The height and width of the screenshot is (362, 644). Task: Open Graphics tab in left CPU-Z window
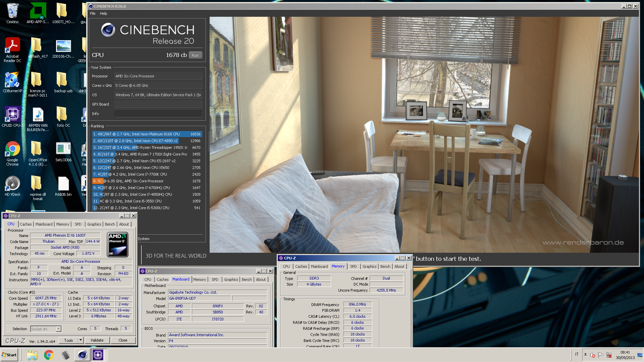[94, 224]
